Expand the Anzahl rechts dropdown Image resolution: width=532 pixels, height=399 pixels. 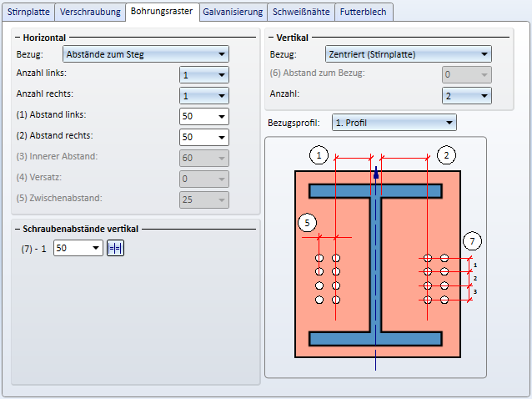(204, 96)
